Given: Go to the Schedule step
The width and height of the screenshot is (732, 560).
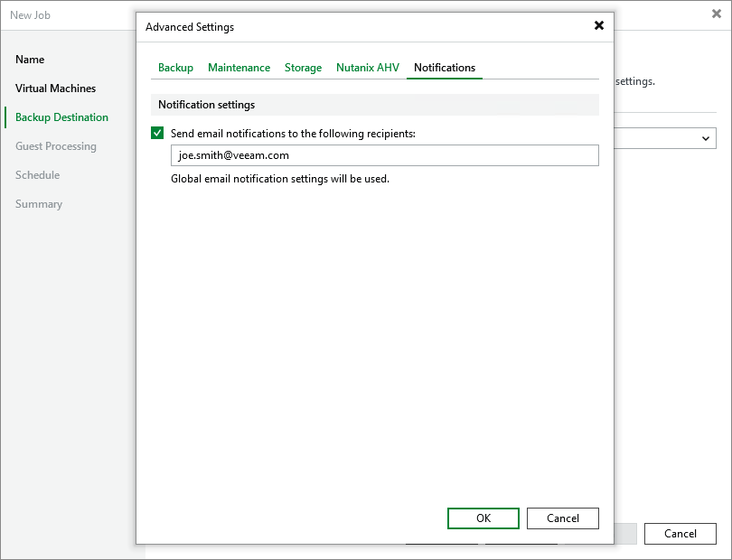Looking at the screenshot, I should click(37, 175).
